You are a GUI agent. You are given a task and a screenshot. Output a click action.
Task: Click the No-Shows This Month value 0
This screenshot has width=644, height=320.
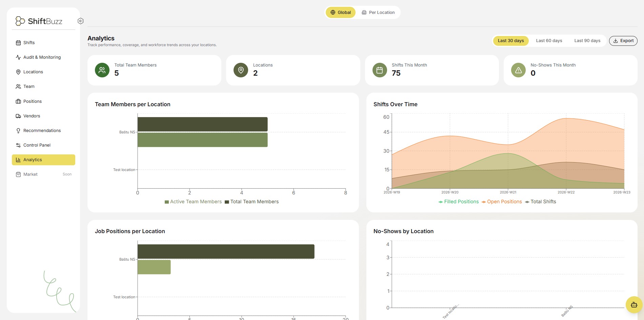(x=533, y=73)
